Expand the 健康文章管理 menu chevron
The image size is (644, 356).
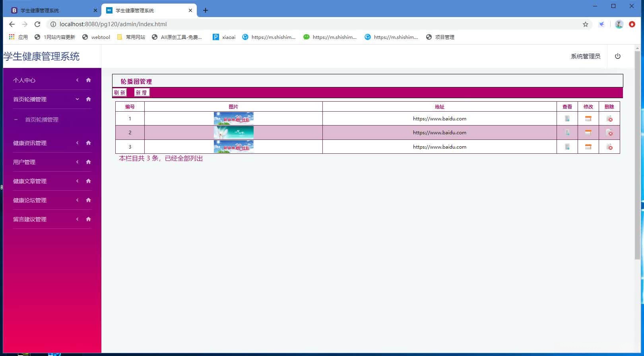click(x=77, y=181)
